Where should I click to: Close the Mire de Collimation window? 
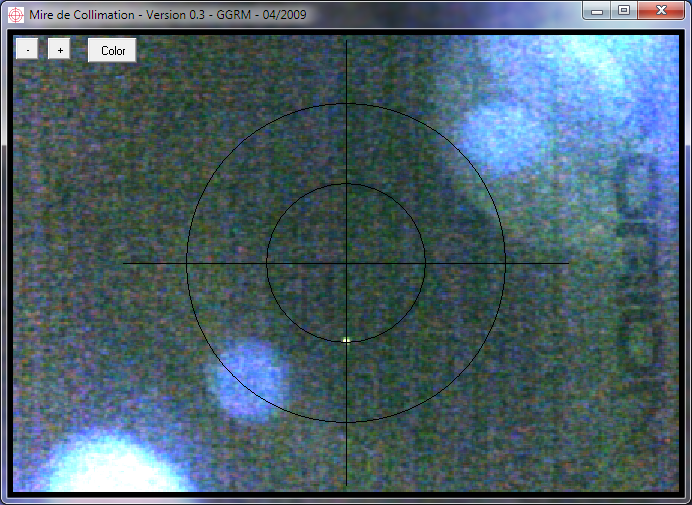(660, 10)
